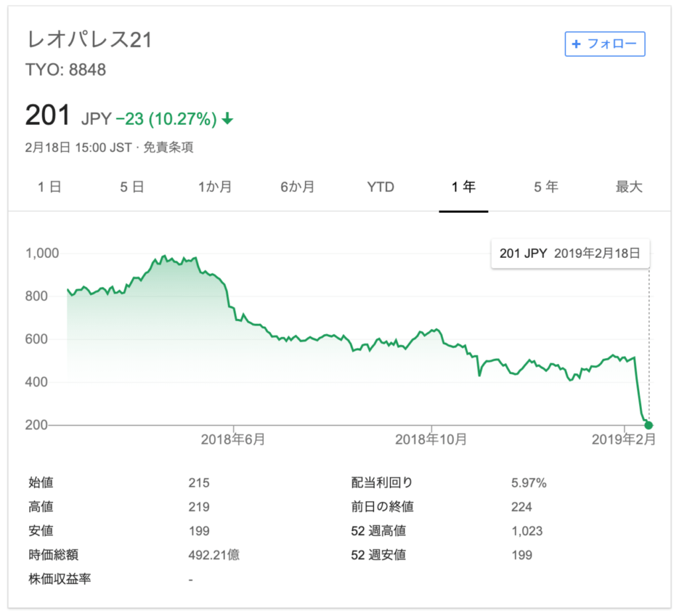
Task: Switch to the 6か月 range tab
Action: [298, 187]
